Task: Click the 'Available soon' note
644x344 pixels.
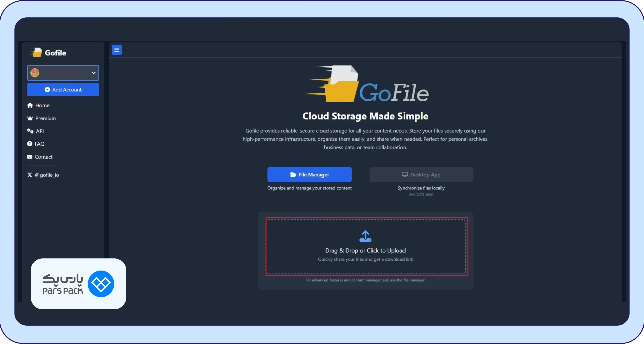Action: point(421,194)
